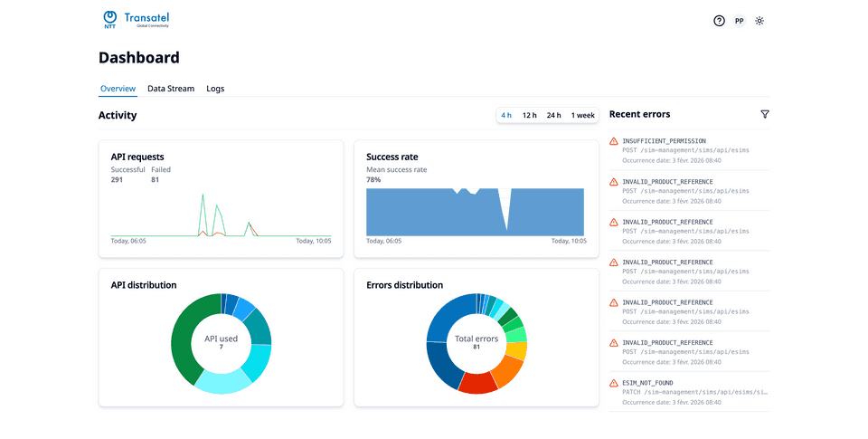Select the 24 h time range

pos(553,116)
